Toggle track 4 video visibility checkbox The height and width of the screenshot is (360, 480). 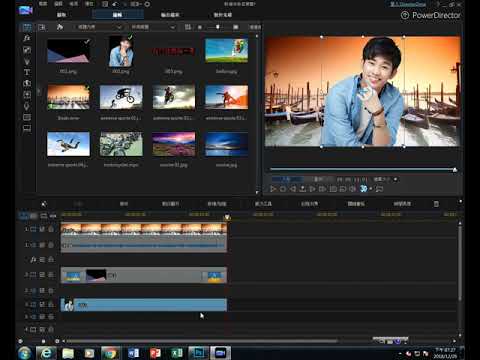coord(42,329)
